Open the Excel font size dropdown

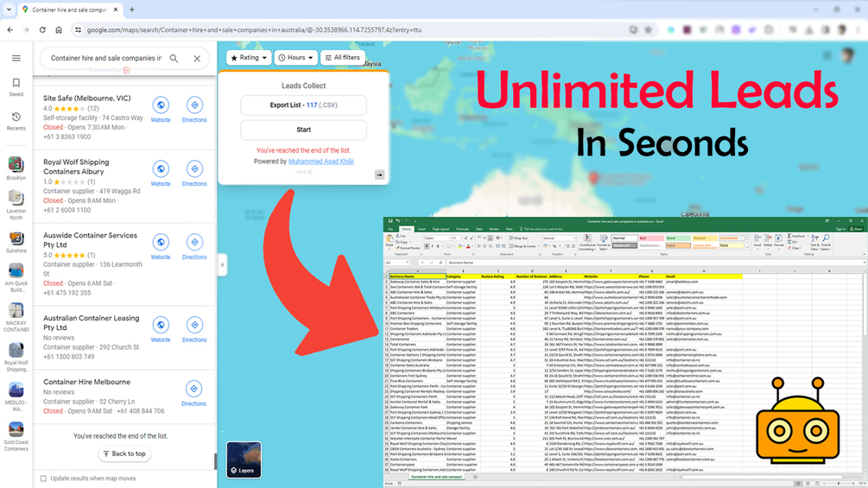(460, 238)
